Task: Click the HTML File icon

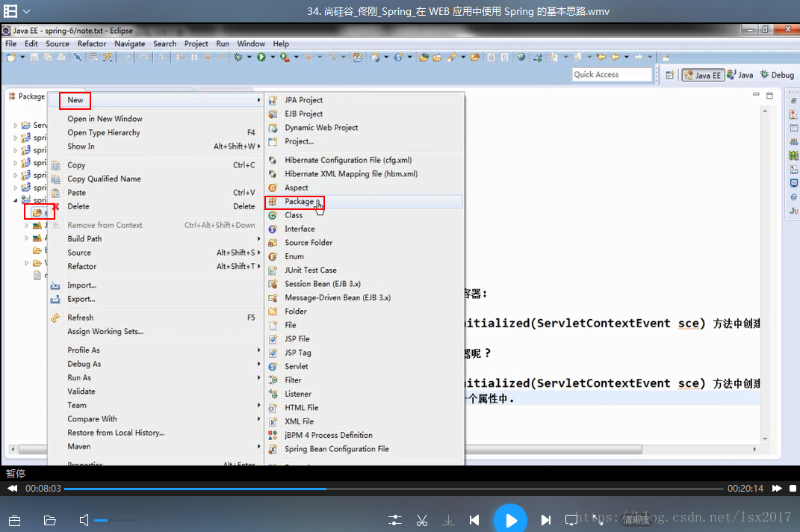Action: (273, 408)
